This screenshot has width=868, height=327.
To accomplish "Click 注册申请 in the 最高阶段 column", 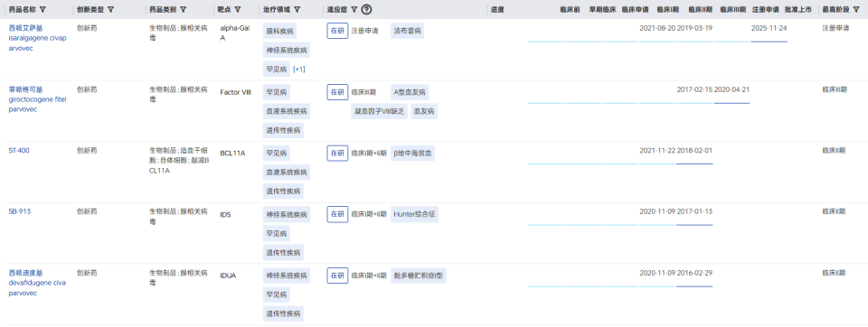I will pyautogui.click(x=835, y=28).
